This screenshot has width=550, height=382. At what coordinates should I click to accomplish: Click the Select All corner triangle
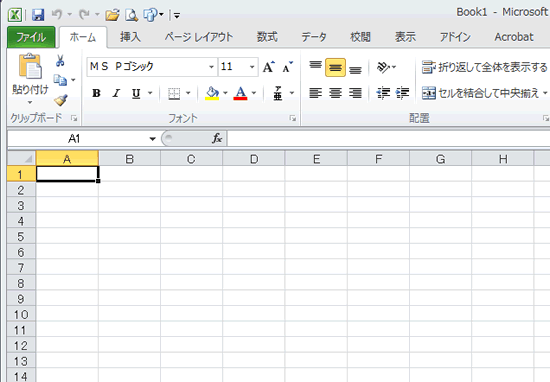(x=21, y=159)
